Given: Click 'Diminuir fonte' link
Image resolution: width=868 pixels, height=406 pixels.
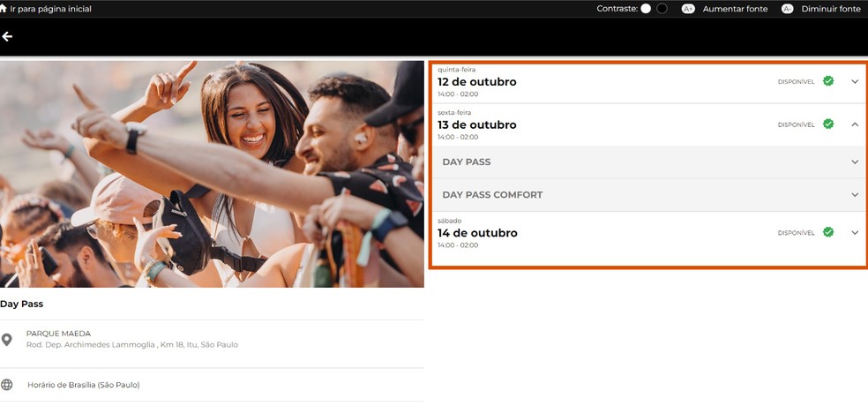Looking at the screenshot, I should click(x=831, y=9).
